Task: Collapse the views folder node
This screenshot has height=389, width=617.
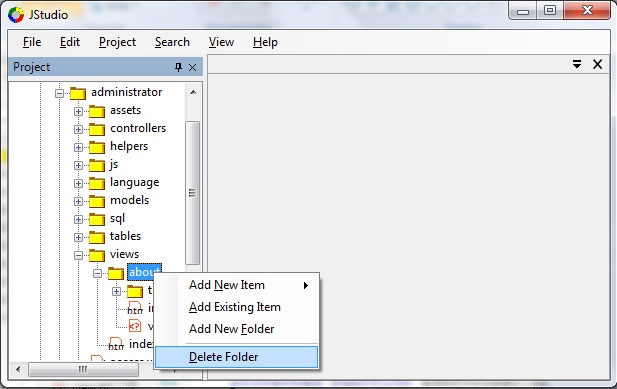Action: point(78,255)
